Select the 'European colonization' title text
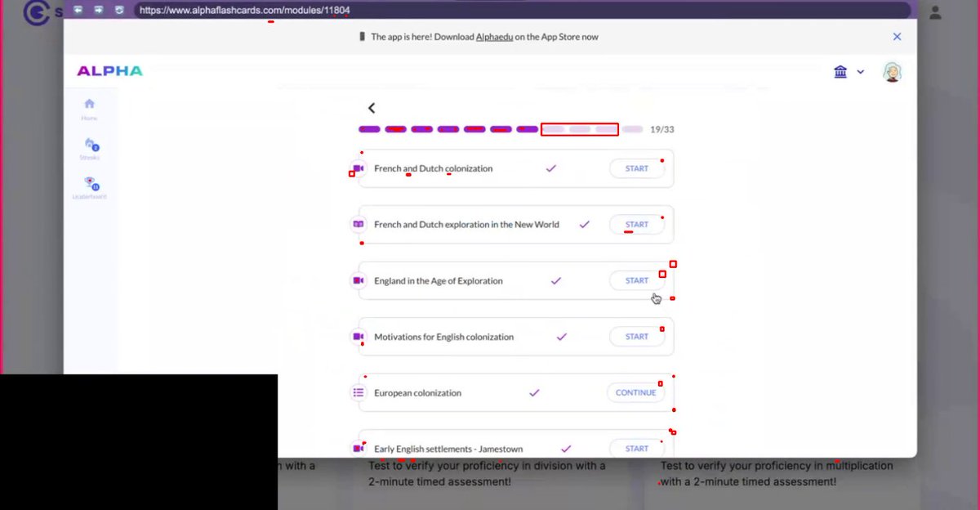 click(418, 393)
